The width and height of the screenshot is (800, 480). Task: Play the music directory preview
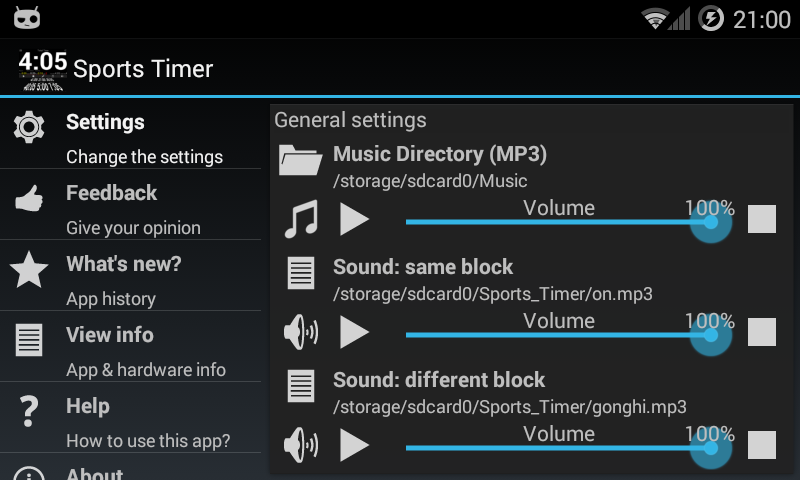(x=355, y=219)
